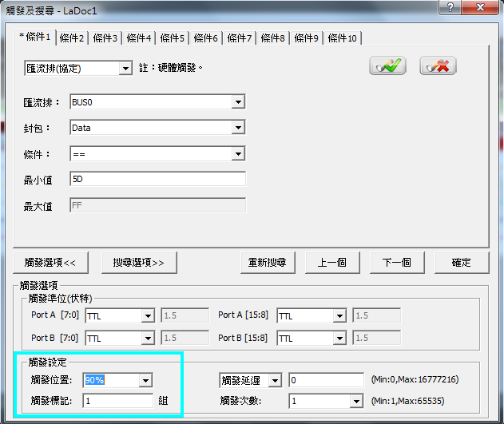Confirm with the 確定 button
The height and width of the screenshot is (424, 504).
point(462,263)
